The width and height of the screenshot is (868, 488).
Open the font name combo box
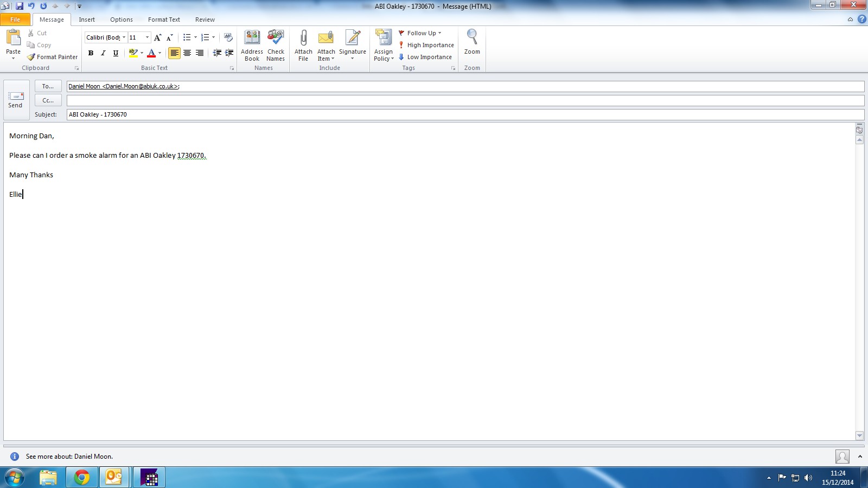pyautogui.click(x=106, y=37)
